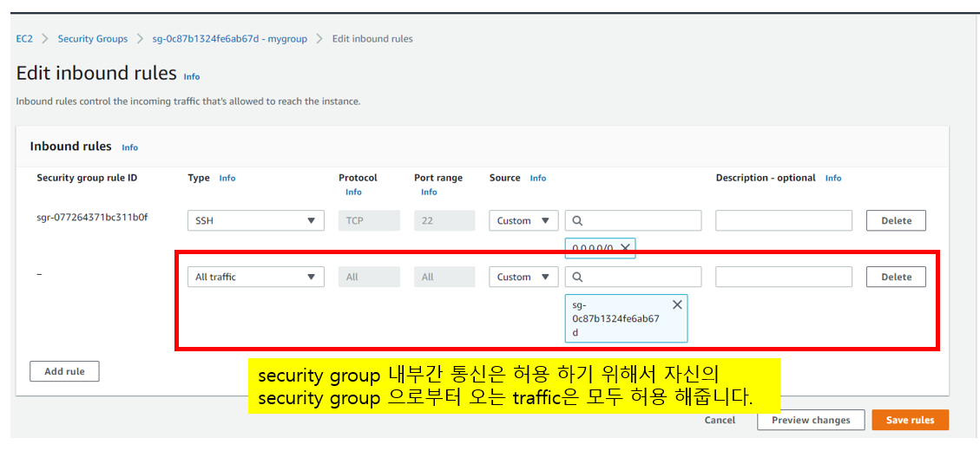This screenshot has height=451, width=980.
Task: Open Info link under Protocol column
Action: [354, 192]
